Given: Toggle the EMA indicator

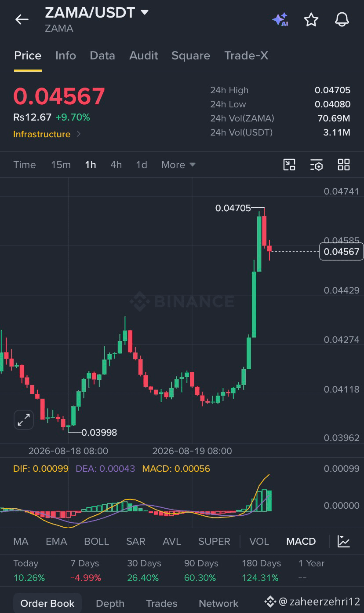Looking at the screenshot, I should click(56, 541).
